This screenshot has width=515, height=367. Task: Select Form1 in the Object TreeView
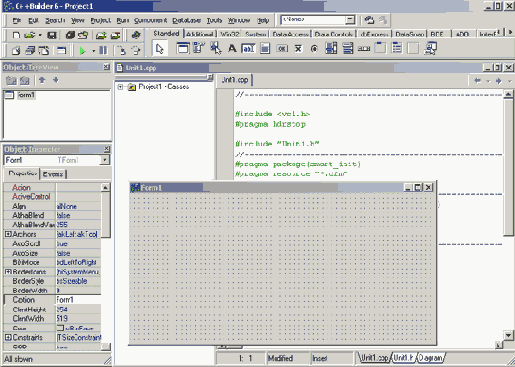click(x=26, y=95)
